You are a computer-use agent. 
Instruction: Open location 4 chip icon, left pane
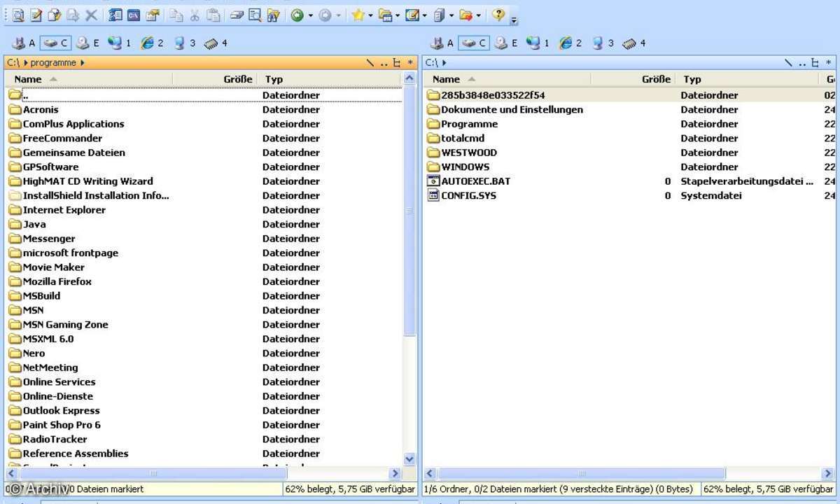click(216, 43)
